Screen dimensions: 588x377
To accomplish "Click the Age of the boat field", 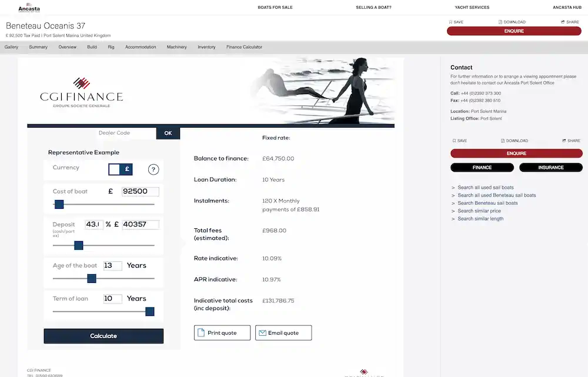I will click(112, 266).
